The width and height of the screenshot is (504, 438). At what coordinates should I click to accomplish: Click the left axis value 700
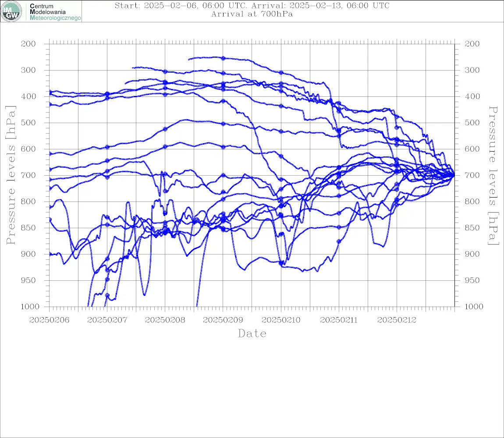(28, 176)
